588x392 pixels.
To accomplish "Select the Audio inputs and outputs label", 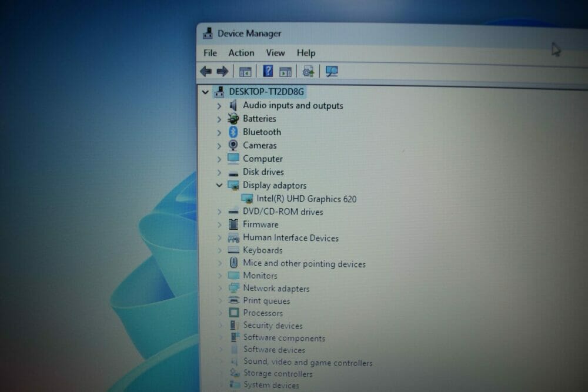I will coord(293,105).
